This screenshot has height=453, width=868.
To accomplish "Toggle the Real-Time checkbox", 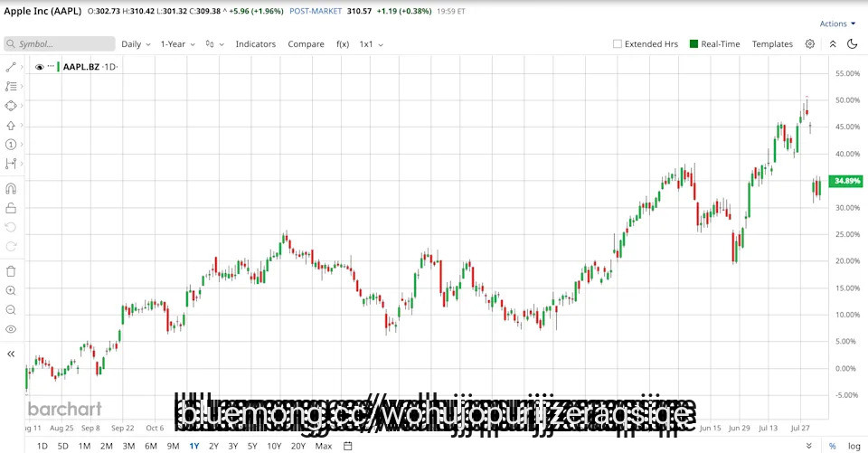I will pos(694,43).
